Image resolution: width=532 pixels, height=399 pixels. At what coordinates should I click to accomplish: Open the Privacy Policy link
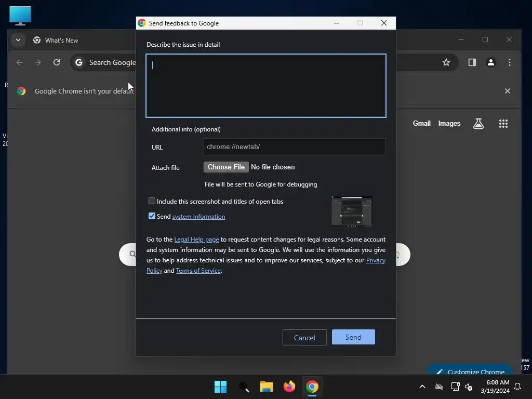point(376,260)
